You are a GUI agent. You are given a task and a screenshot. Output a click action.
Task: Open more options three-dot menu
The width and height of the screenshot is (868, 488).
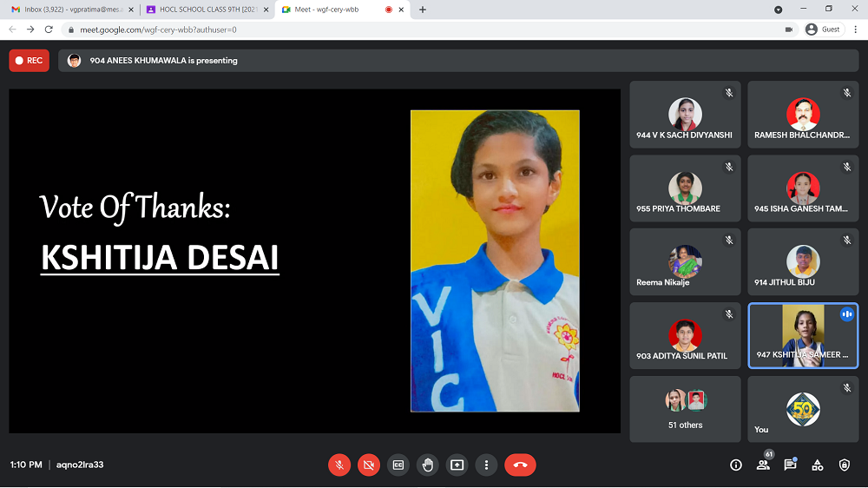click(487, 465)
